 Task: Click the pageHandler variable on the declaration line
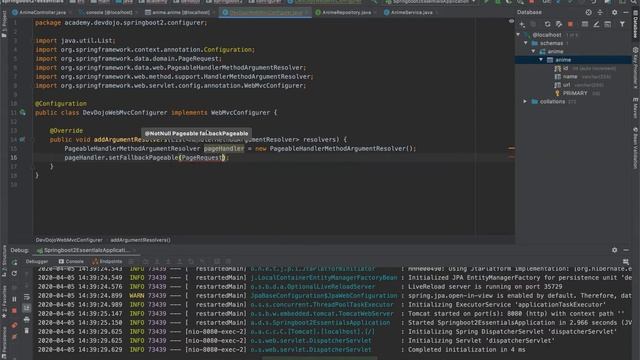point(224,149)
